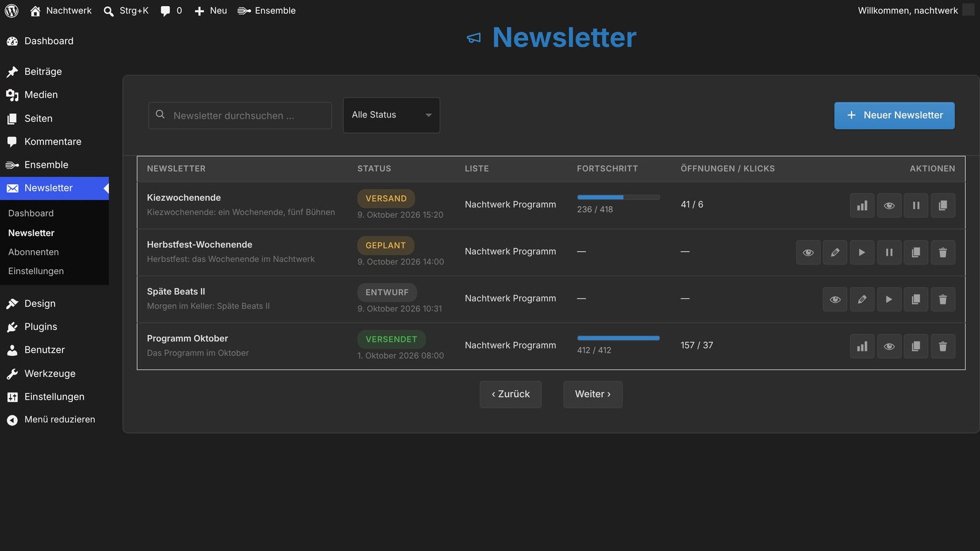Start sending Herbstfest-Wochenende now
The image size is (980, 551).
click(x=862, y=252)
